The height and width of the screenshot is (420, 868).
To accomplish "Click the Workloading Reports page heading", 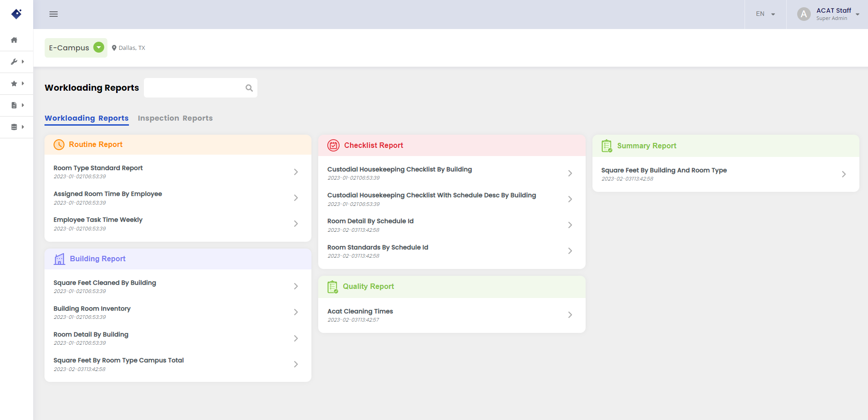I will coord(92,88).
